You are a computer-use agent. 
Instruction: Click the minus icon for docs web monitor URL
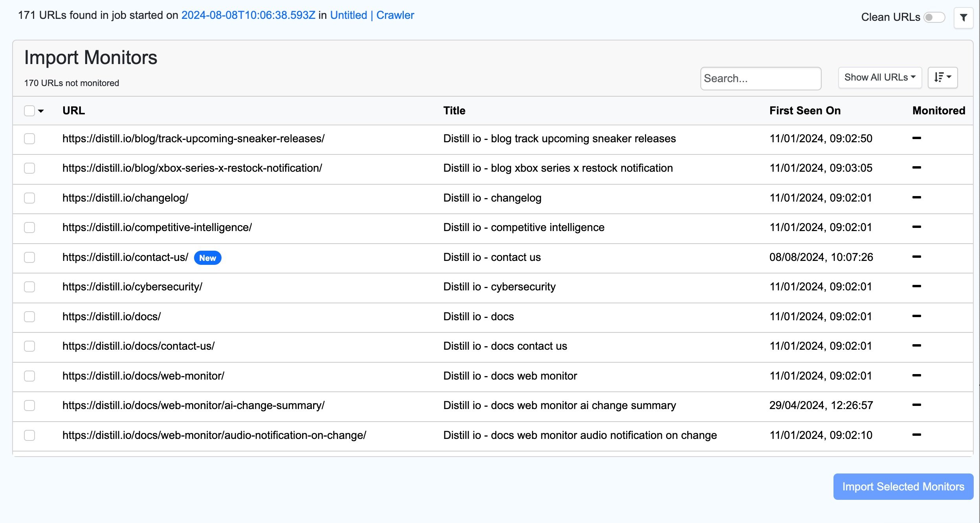point(917,375)
